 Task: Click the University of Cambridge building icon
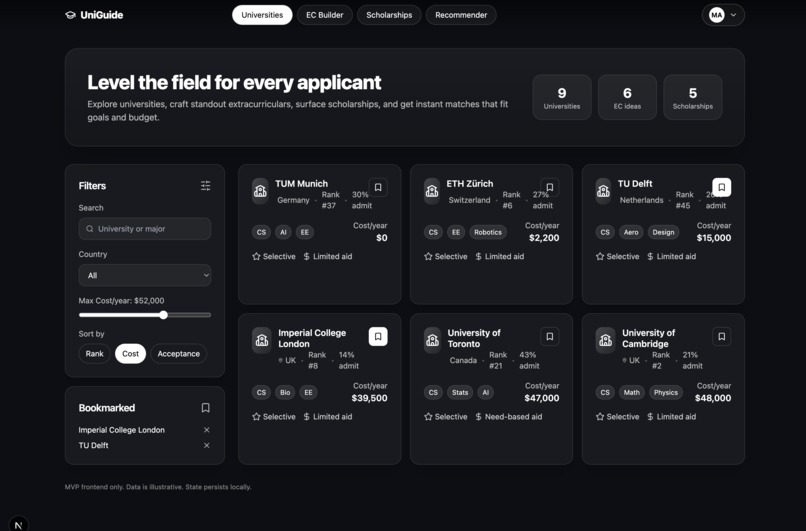[606, 340]
